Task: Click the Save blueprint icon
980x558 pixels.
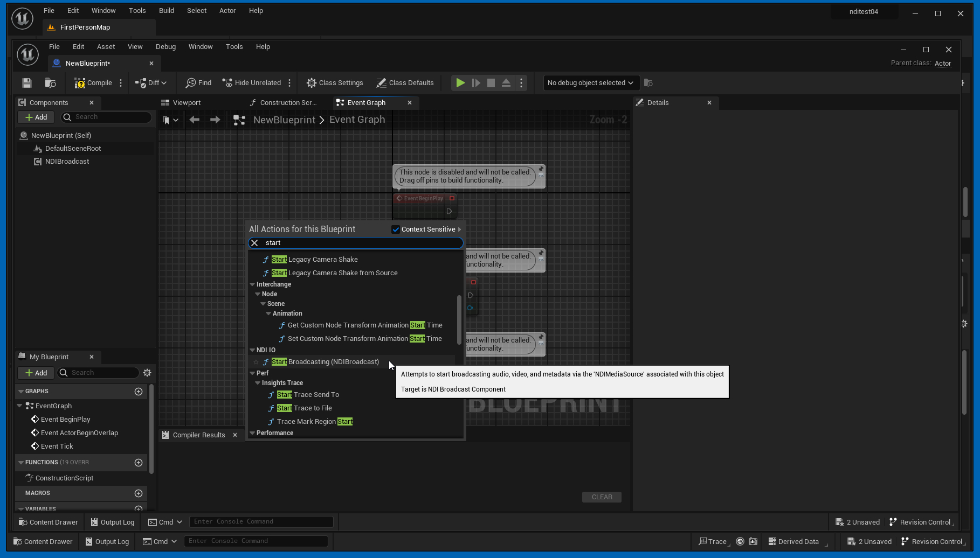Action: tap(27, 83)
